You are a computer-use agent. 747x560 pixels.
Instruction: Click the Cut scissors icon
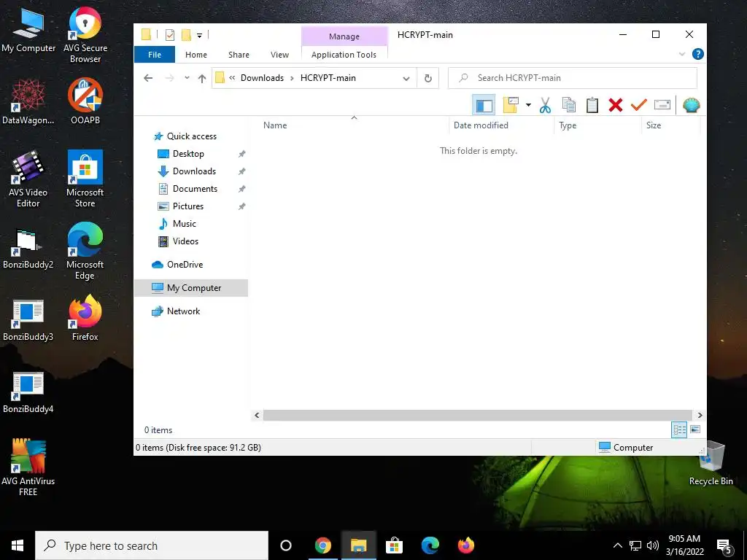point(545,105)
